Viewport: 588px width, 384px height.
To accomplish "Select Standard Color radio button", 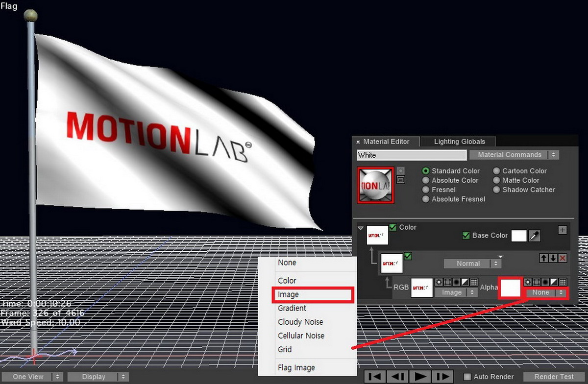I will click(426, 171).
